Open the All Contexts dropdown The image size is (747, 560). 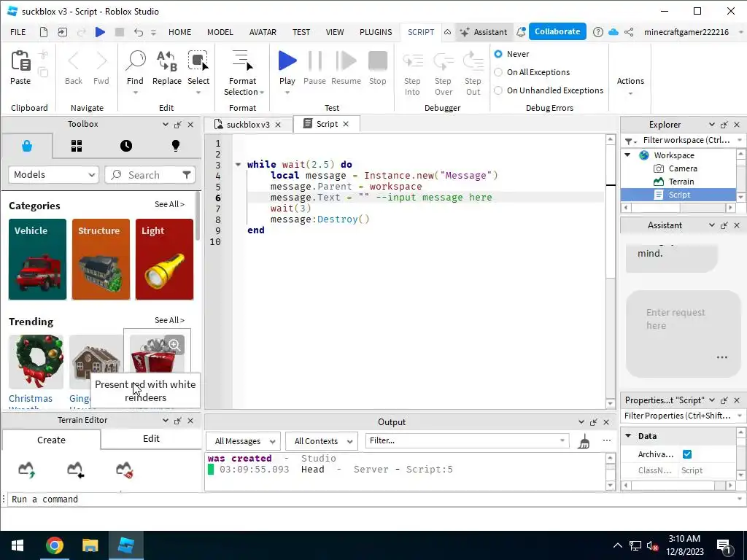point(322,441)
